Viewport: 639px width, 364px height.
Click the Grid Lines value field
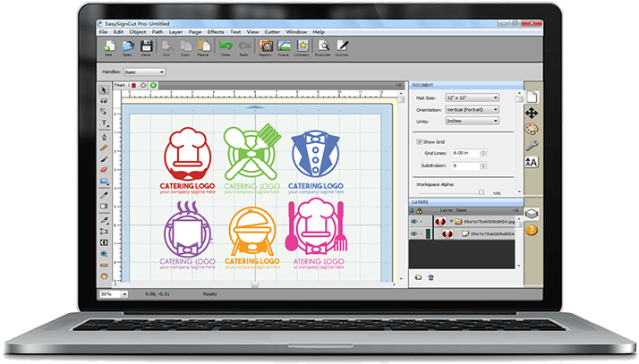(464, 154)
